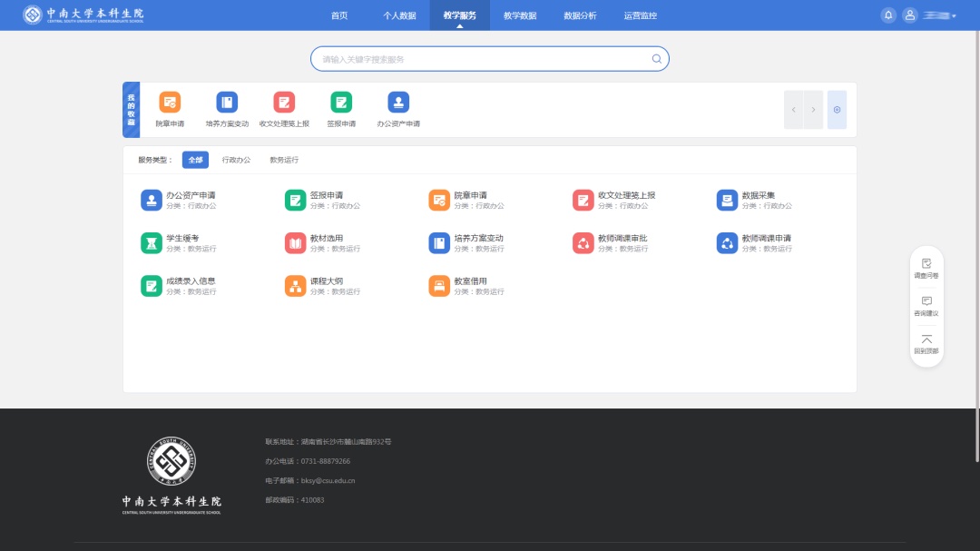Open the 课程大纲 service icon

(295, 286)
